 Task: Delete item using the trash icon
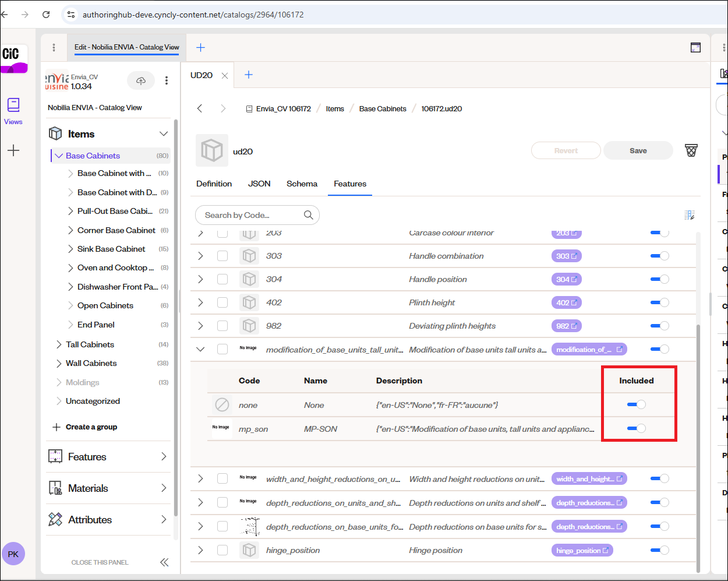[691, 150]
